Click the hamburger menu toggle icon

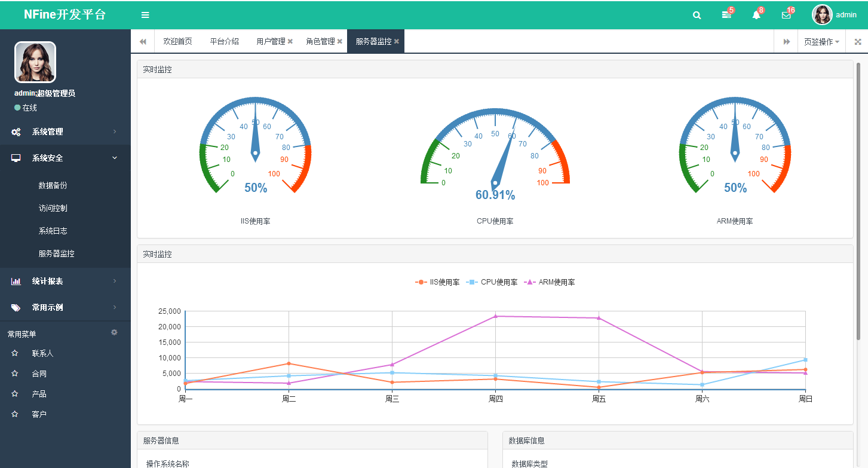pos(145,15)
